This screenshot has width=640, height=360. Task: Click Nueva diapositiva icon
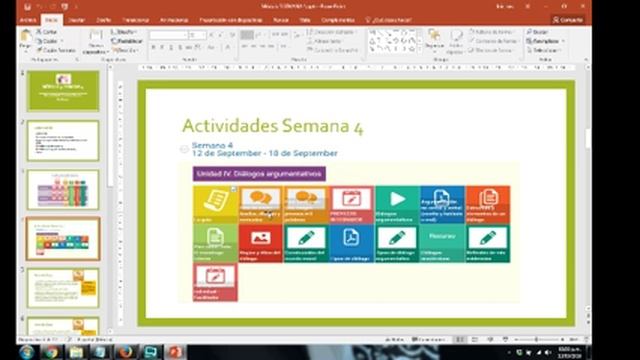(96, 36)
